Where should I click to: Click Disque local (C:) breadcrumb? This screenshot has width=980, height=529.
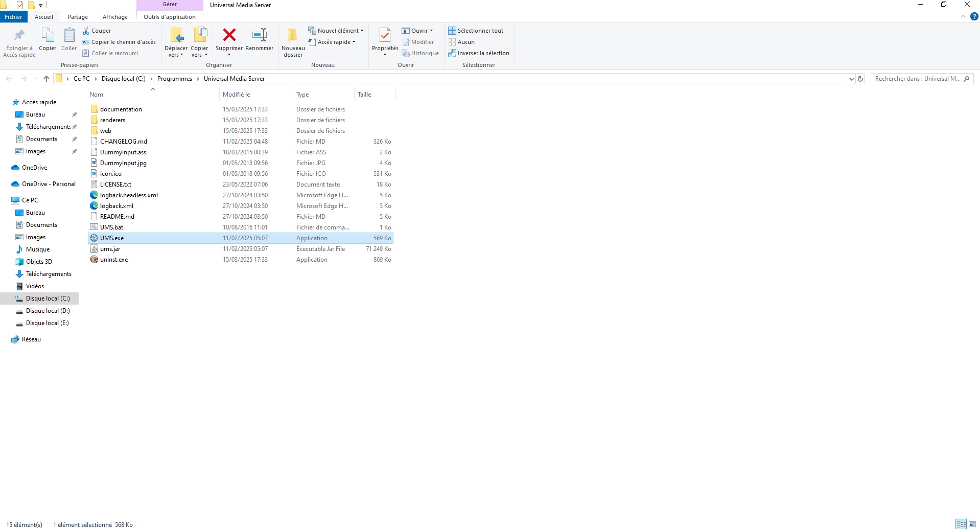pyautogui.click(x=123, y=79)
